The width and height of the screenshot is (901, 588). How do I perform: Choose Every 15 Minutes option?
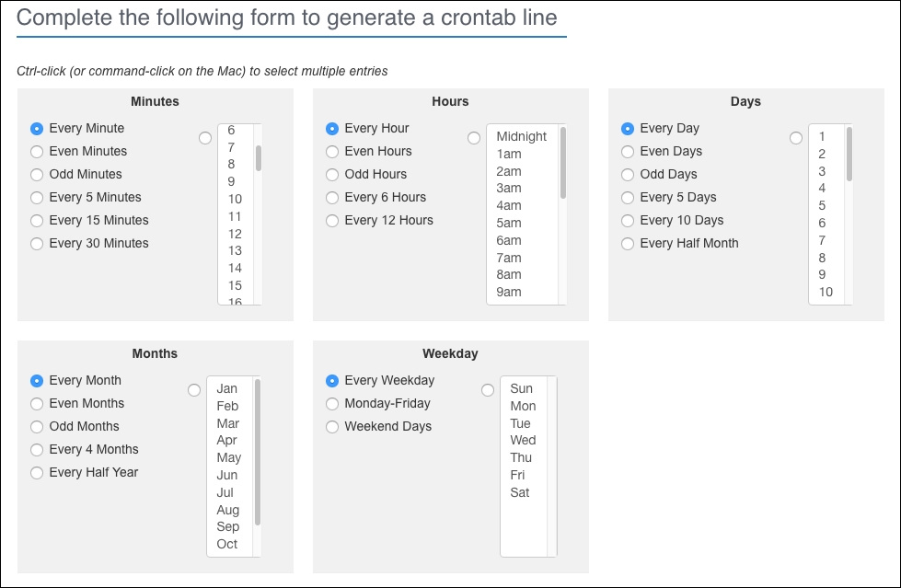pyautogui.click(x=37, y=220)
